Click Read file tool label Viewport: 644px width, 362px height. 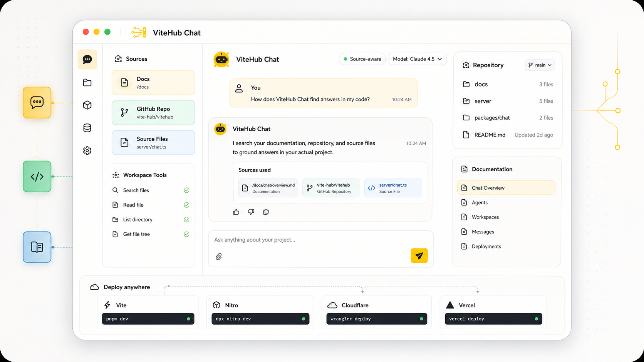133,205
